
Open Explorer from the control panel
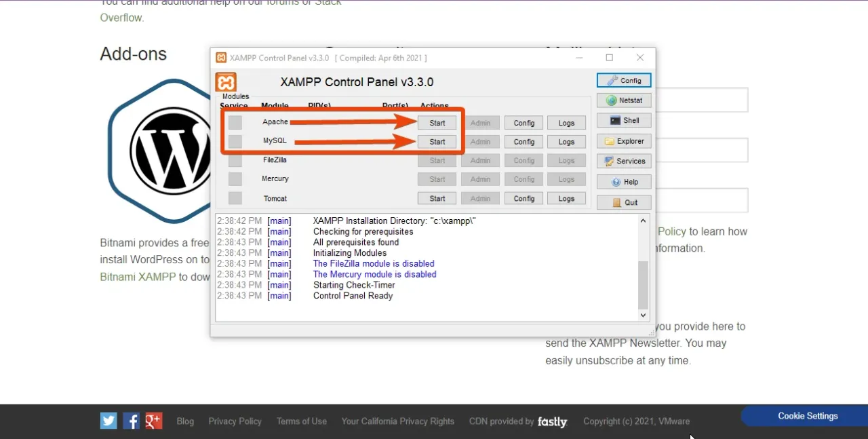(623, 140)
